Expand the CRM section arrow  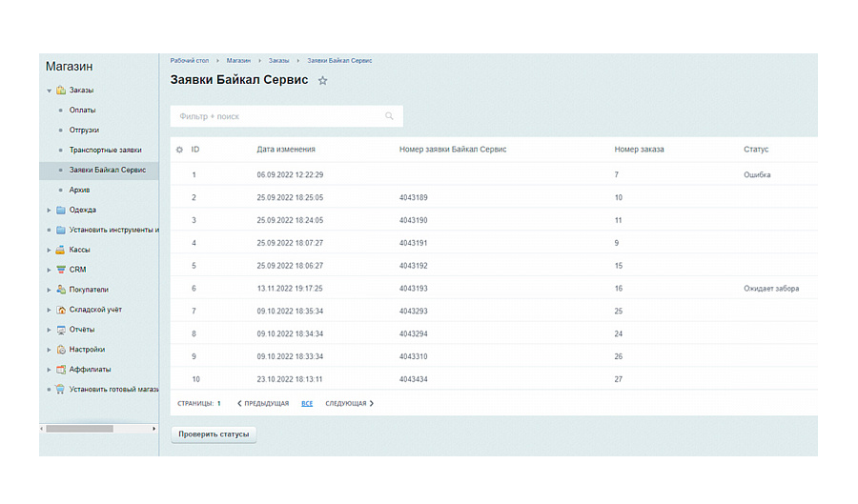(x=49, y=270)
